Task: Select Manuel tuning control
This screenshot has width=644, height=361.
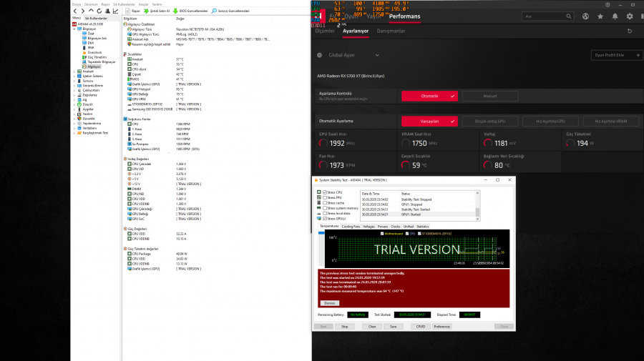Action: click(490, 96)
